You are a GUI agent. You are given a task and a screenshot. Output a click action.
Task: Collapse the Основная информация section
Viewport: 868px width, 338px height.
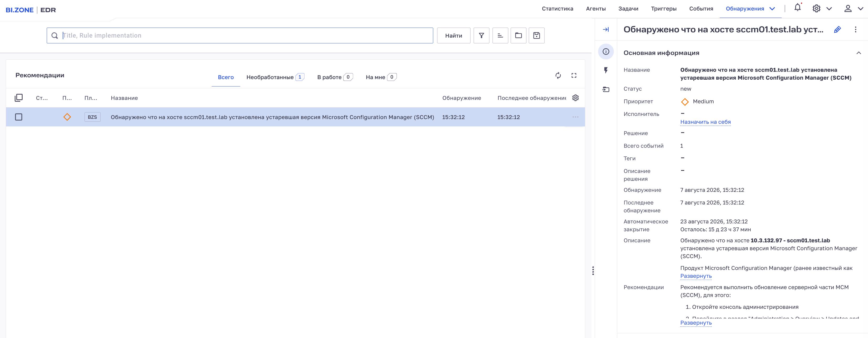tap(859, 53)
